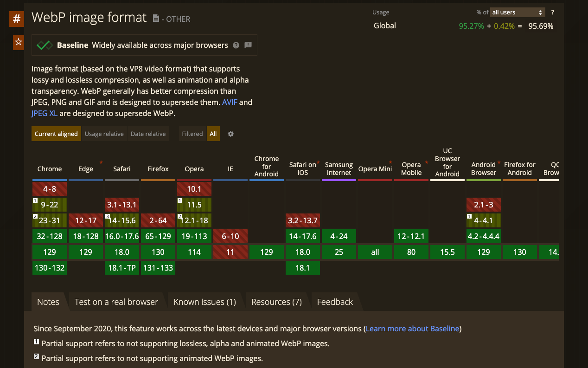
Task: Click the Chrome for Android column header
Action: coord(267,166)
